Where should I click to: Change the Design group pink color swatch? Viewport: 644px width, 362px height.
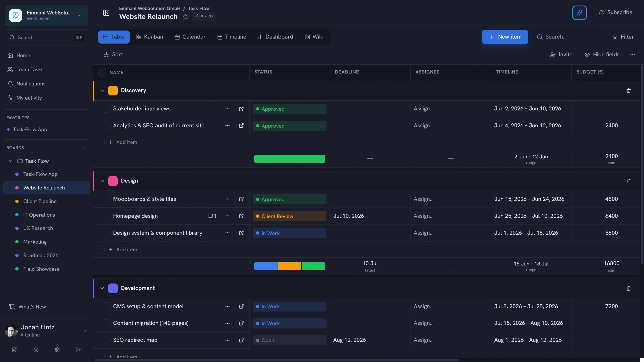(113, 181)
